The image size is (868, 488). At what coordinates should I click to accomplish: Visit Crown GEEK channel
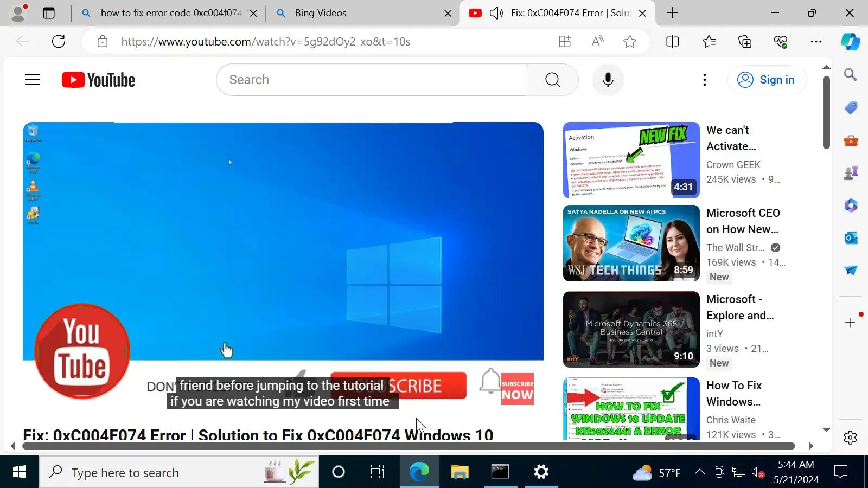pos(733,165)
